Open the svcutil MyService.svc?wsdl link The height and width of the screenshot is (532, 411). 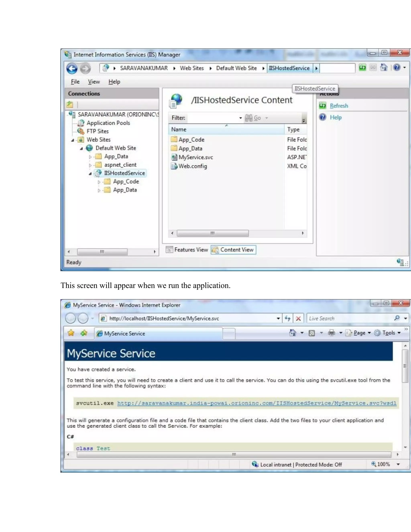pyautogui.click(x=257, y=403)
